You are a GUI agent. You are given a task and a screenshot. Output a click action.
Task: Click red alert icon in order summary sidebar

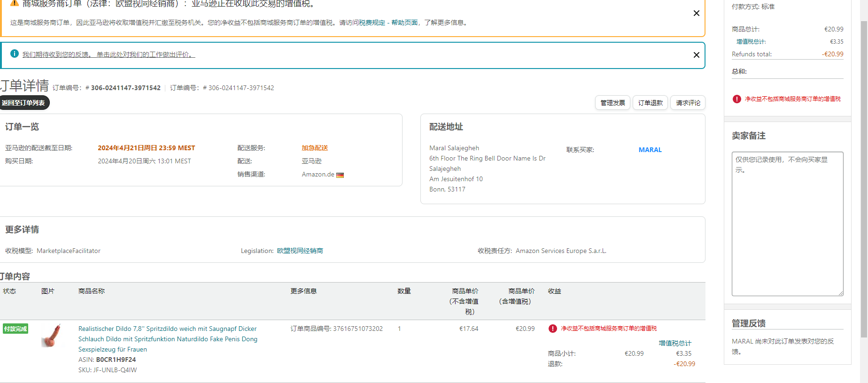pyautogui.click(x=736, y=99)
